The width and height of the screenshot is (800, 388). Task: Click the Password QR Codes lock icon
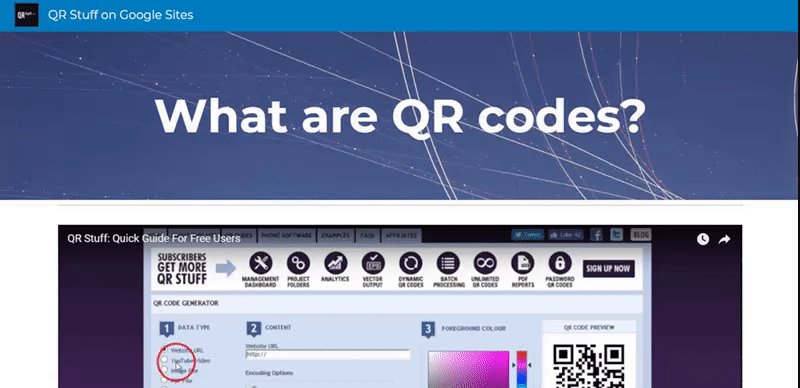(560, 263)
